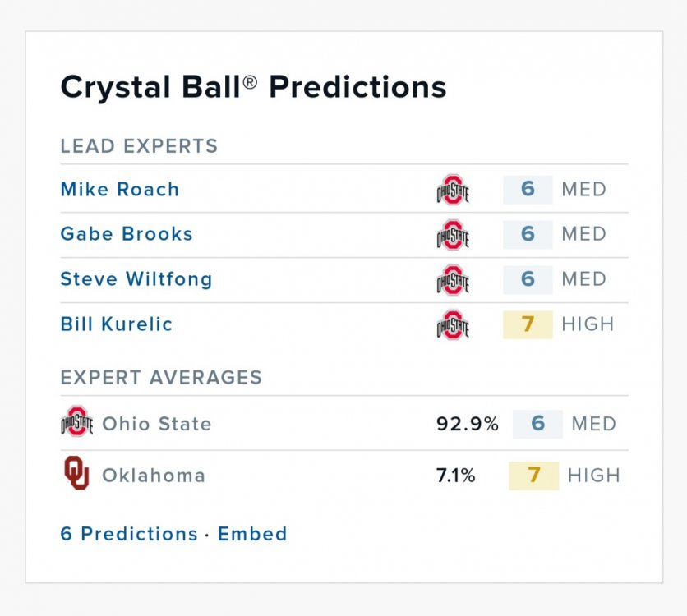Click Ohio State's average confidence score 6
The width and height of the screenshot is (687, 616).
click(x=537, y=424)
